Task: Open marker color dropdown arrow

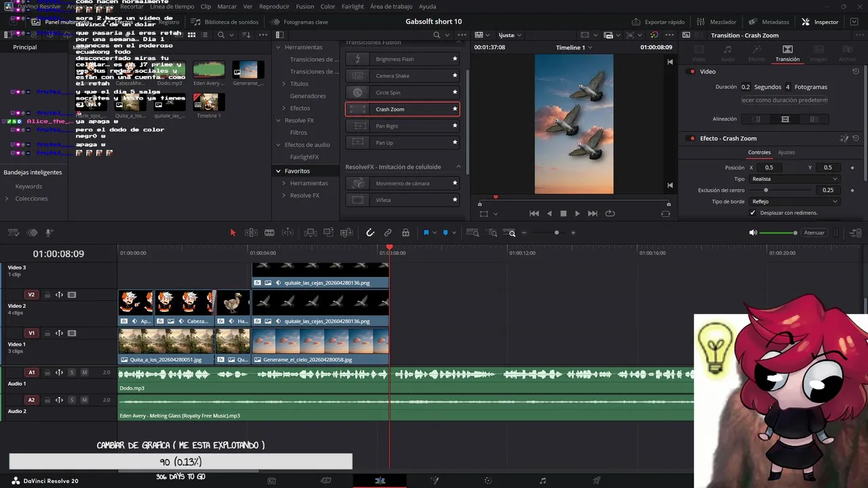Action: (454, 232)
